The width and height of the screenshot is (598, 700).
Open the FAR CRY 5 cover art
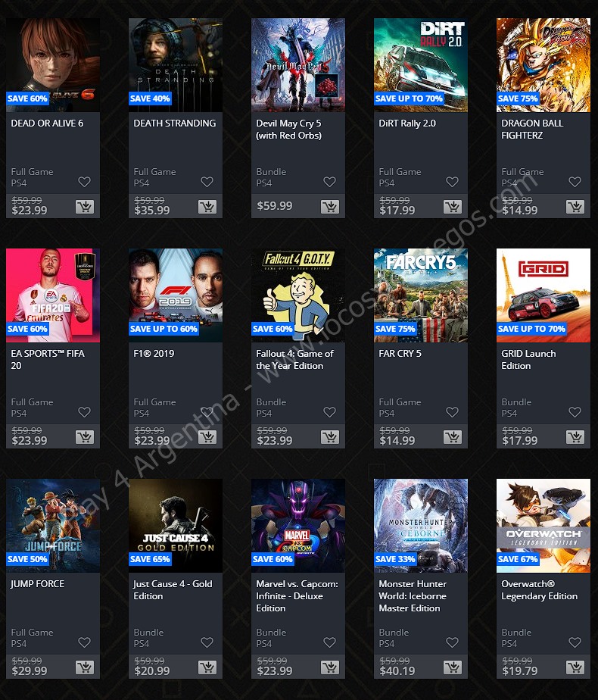click(x=421, y=295)
